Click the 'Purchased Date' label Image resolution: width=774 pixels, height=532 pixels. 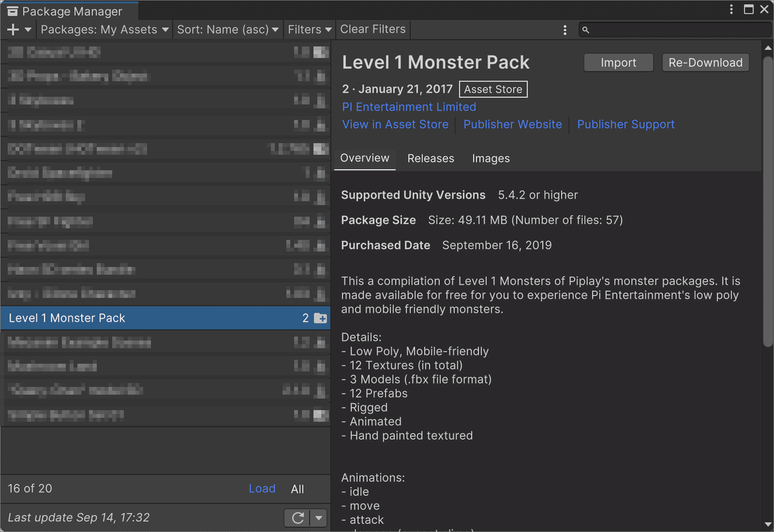coord(386,245)
